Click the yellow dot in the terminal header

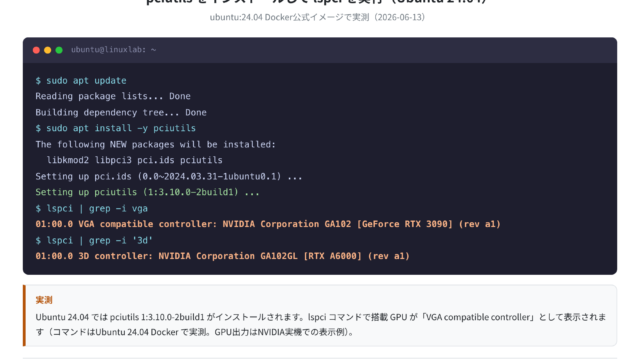coord(48,50)
